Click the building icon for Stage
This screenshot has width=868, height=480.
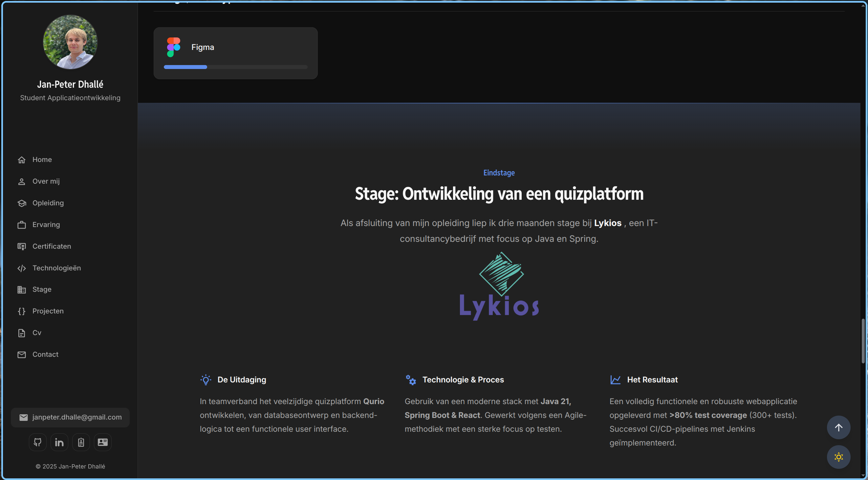click(x=22, y=290)
